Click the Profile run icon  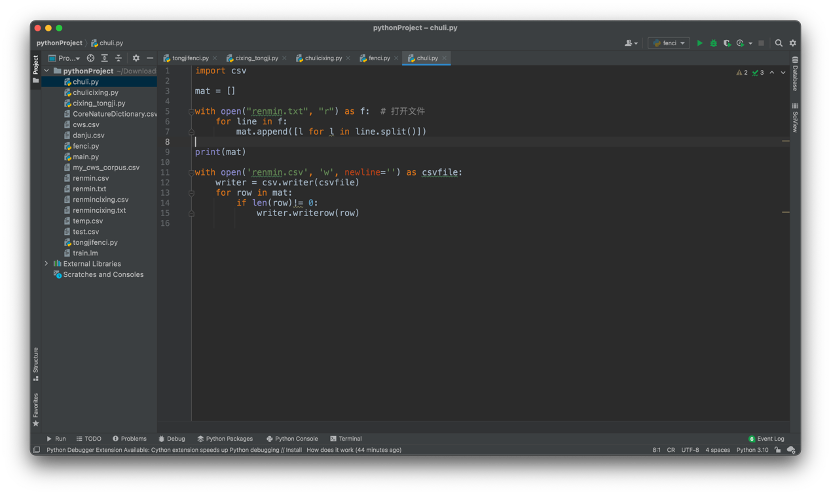tap(740, 43)
